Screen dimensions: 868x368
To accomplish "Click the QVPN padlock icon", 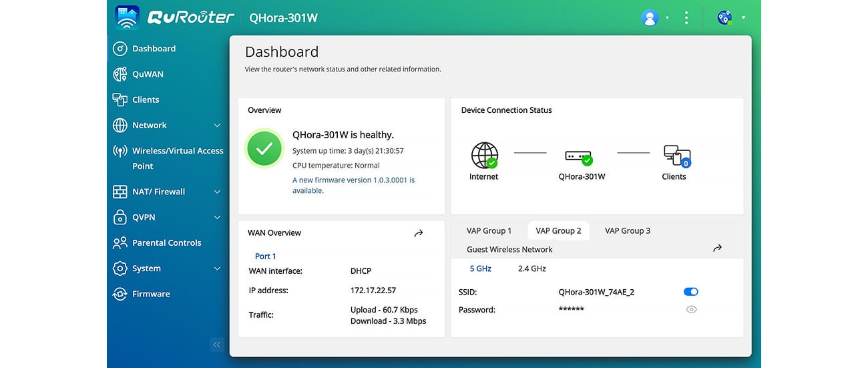I will click(120, 217).
